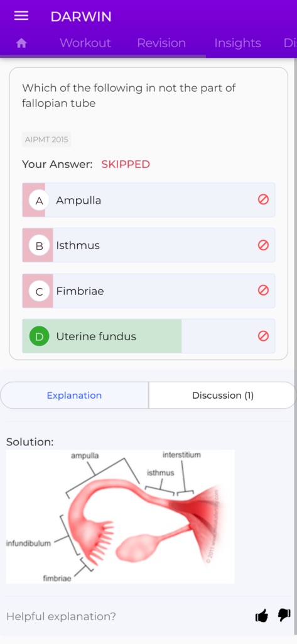Click the block icon beside Fimbriae
Screen dimensions: 297x644
263,291
